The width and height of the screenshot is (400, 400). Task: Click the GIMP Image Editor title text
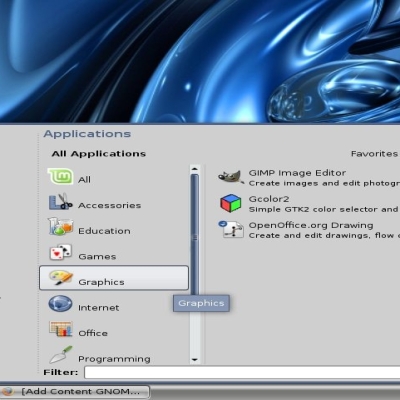(297, 173)
